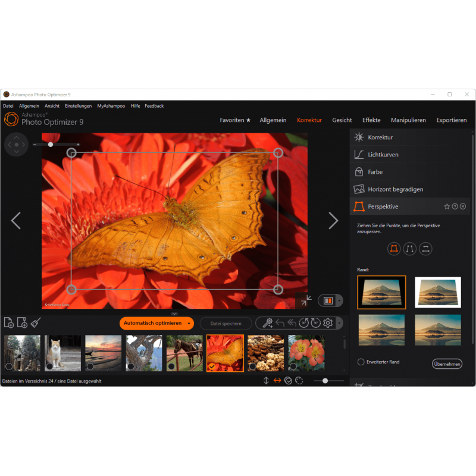
Task: Open the settings gear in the toolbar
Action: pos(328,323)
